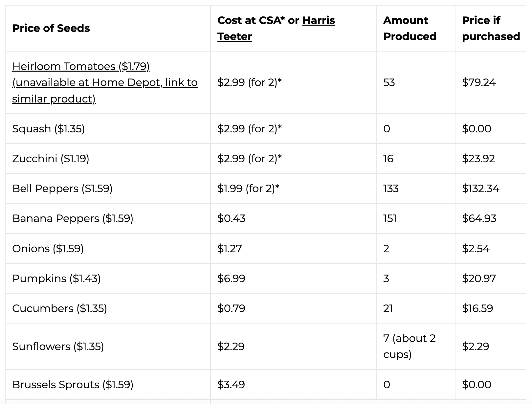
Task: Click the Sunflowers amount 7 (about 2 cups)
Action: (x=410, y=347)
